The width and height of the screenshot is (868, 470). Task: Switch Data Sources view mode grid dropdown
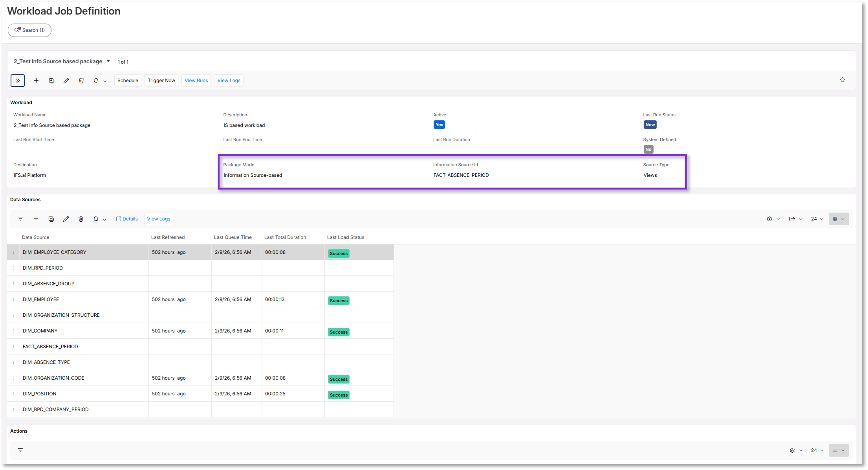pyautogui.click(x=839, y=219)
